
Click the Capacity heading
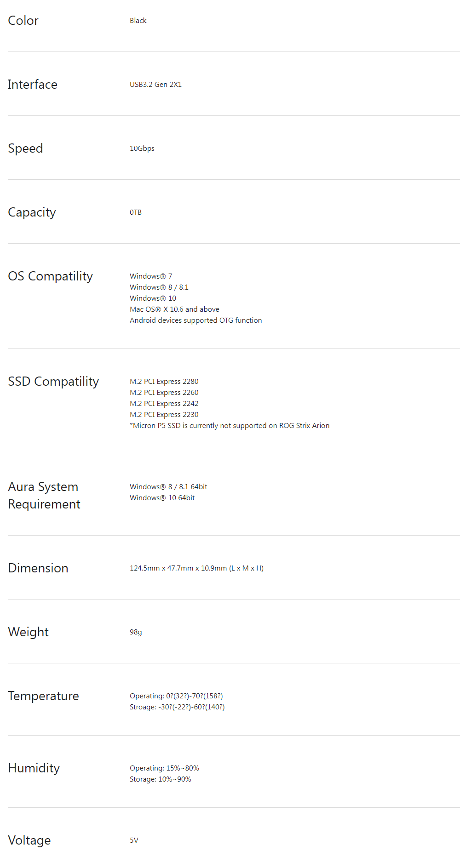[x=32, y=212]
